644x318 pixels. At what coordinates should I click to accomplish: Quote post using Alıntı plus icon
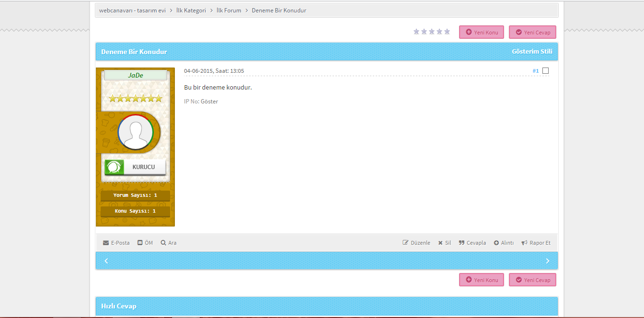[x=496, y=243]
